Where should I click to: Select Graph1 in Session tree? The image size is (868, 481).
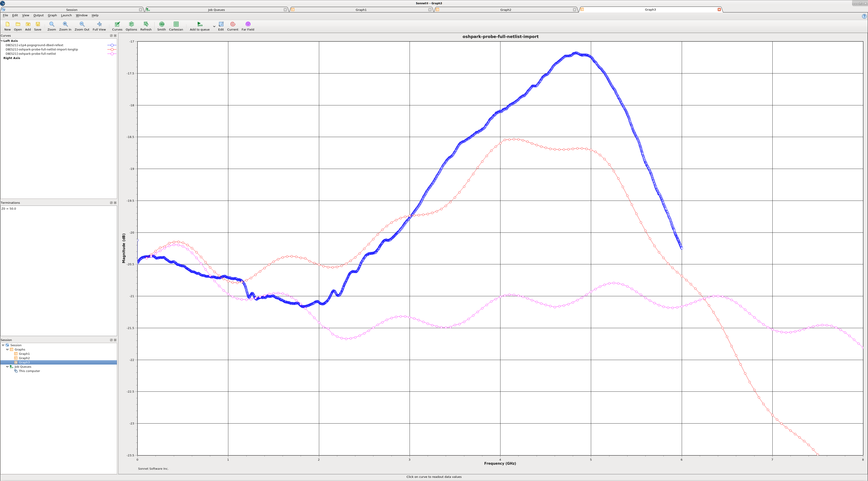24,354
